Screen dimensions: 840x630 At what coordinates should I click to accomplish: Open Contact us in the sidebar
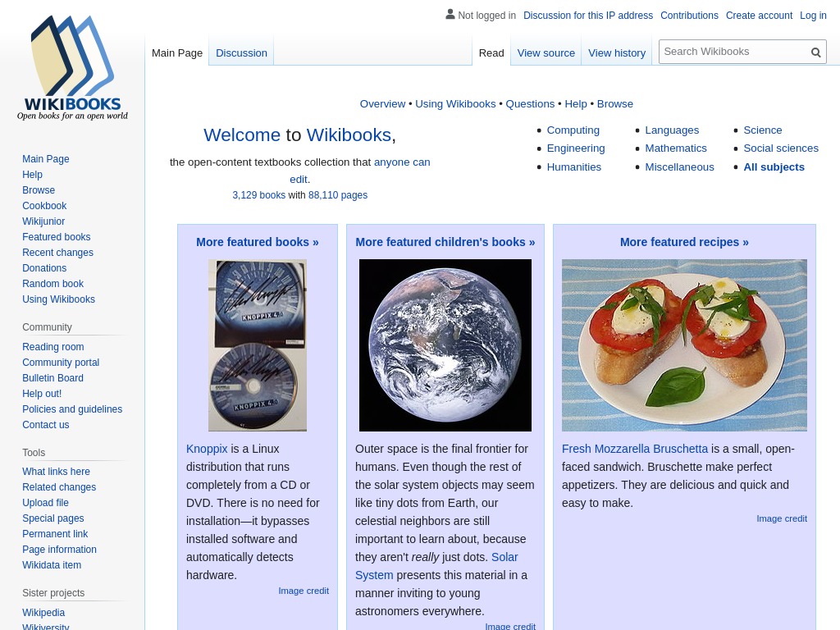click(46, 424)
